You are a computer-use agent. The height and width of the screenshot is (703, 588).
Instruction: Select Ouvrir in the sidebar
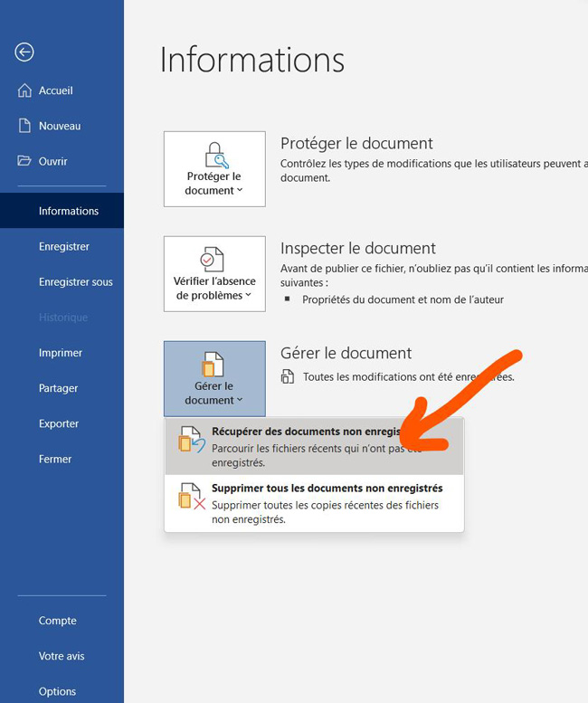[x=62, y=161]
